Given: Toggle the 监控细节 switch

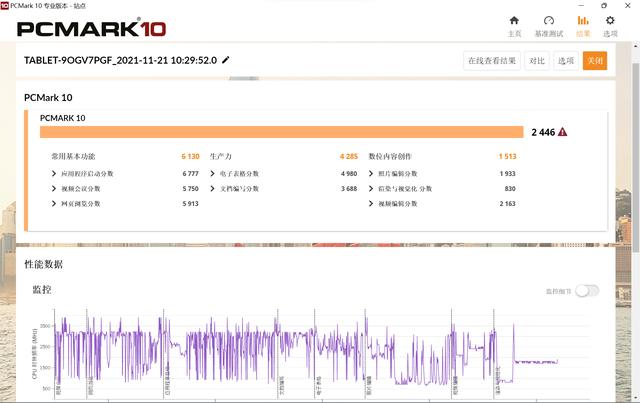Looking at the screenshot, I should pyautogui.click(x=587, y=290).
